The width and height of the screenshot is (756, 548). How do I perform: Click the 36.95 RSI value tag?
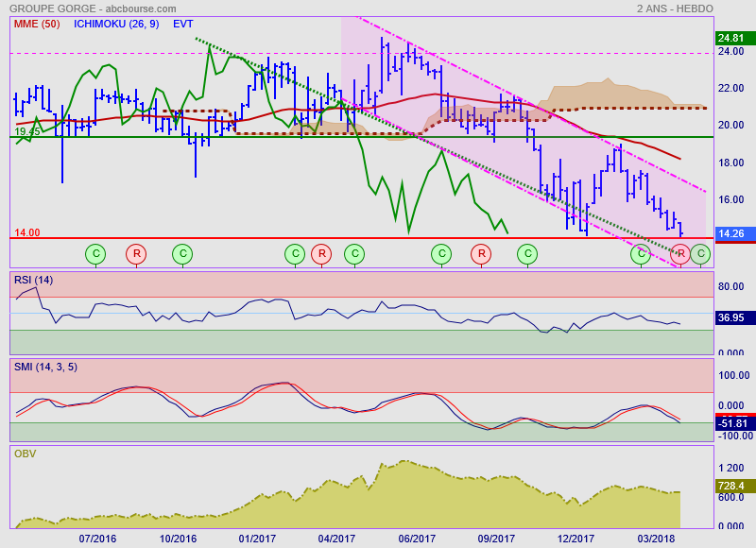click(735, 317)
